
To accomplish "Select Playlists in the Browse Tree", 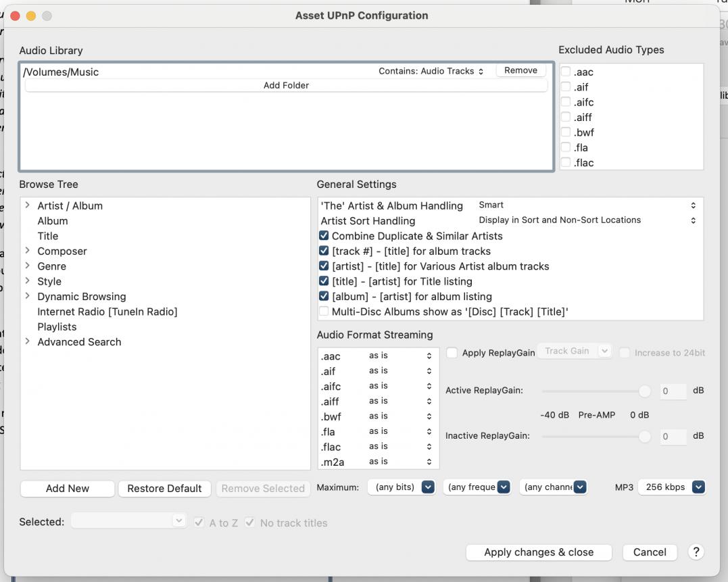I will tap(57, 326).
